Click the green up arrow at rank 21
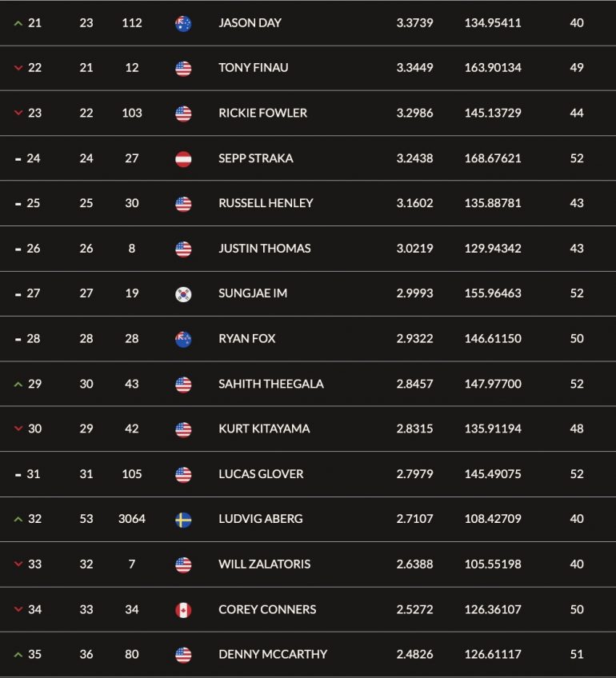 tap(18, 23)
